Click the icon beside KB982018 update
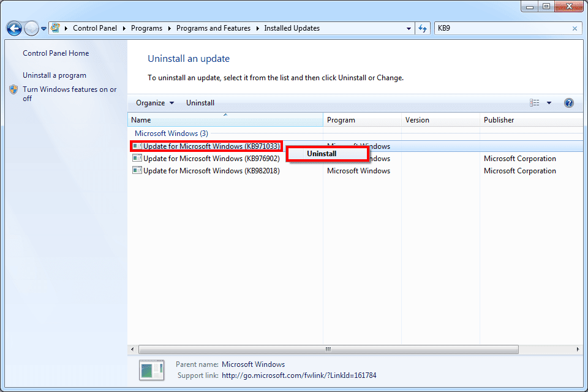588x392 pixels. [x=137, y=171]
